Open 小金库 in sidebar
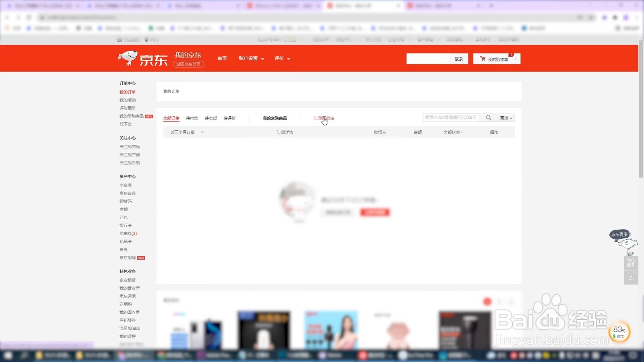 126,185
